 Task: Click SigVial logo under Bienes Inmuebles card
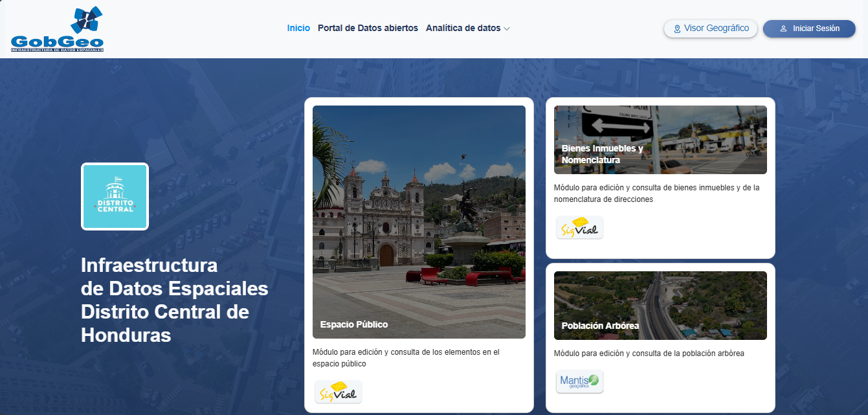click(x=579, y=228)
